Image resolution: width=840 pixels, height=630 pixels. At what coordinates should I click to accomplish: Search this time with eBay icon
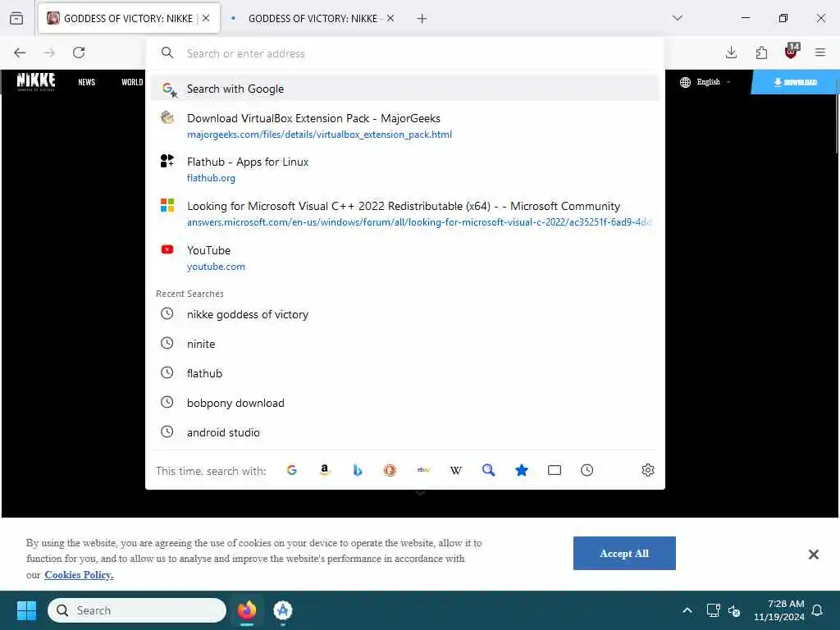coord(423,470)
